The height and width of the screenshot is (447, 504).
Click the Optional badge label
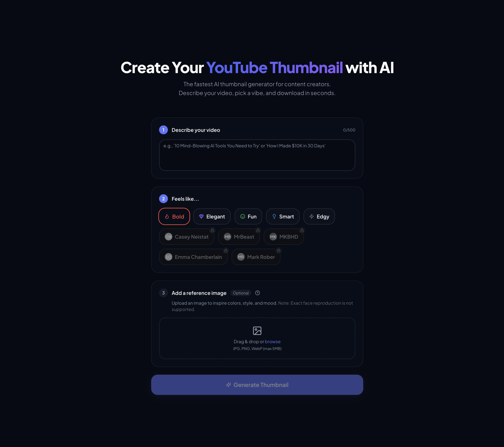[241, 293]
